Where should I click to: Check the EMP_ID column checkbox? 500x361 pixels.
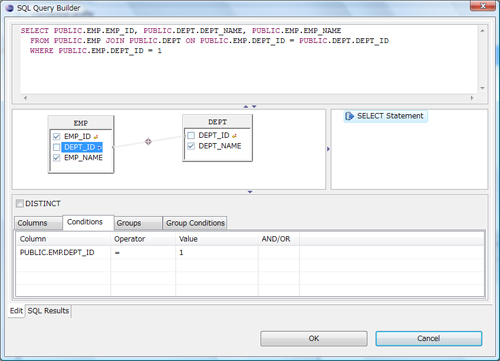click(56, 136)
